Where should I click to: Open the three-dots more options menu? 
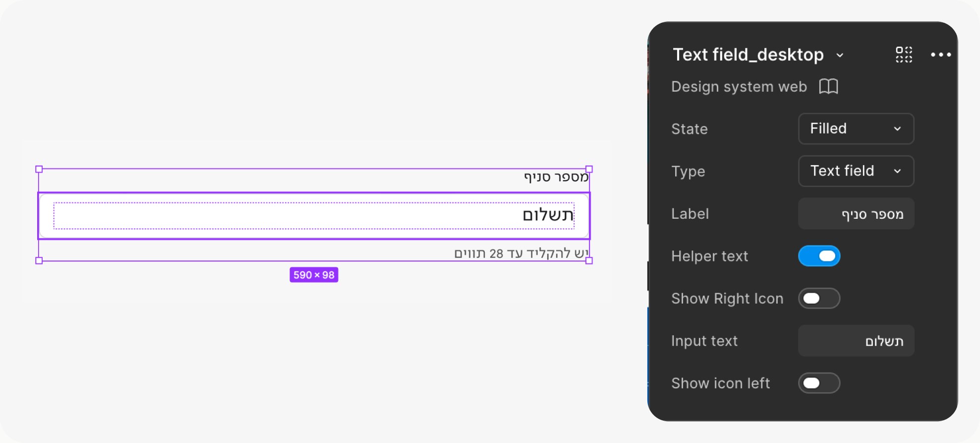pos(940,55)
